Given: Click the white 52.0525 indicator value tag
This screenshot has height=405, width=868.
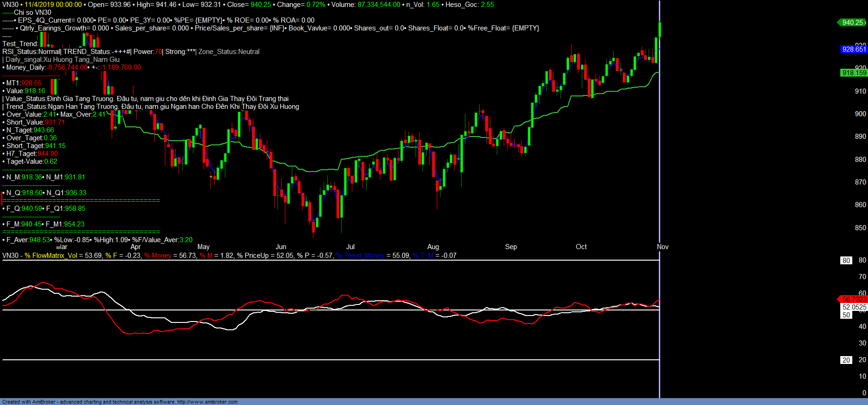Looking at the screenshot, I should click(854, 307).
